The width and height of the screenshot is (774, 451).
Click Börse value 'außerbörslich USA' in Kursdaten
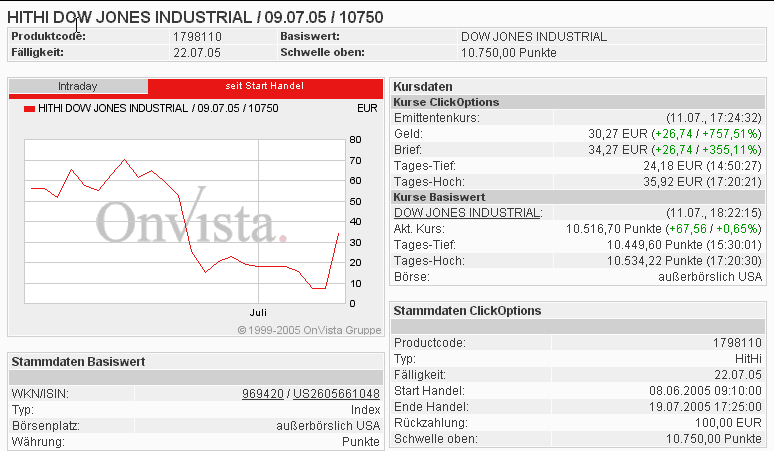pos(710,277)
